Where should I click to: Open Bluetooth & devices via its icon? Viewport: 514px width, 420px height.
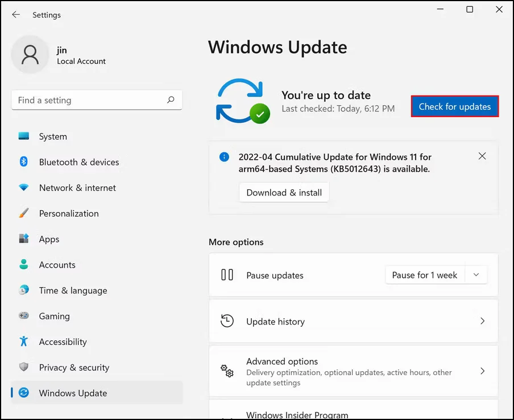pyautogui.click(x=23, y=162)
